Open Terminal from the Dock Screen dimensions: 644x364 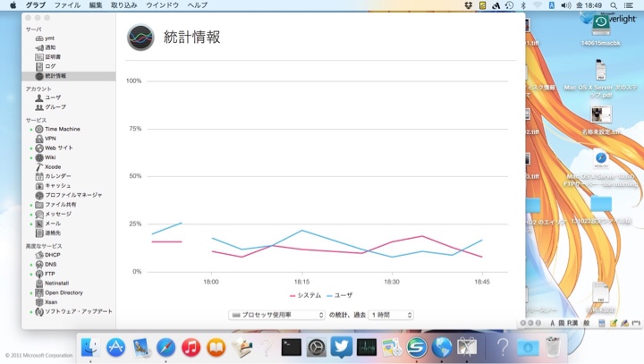(292, 348)
